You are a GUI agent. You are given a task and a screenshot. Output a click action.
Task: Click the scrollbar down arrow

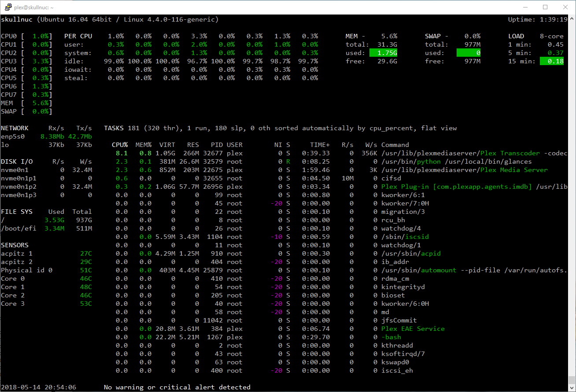point(572,388)
